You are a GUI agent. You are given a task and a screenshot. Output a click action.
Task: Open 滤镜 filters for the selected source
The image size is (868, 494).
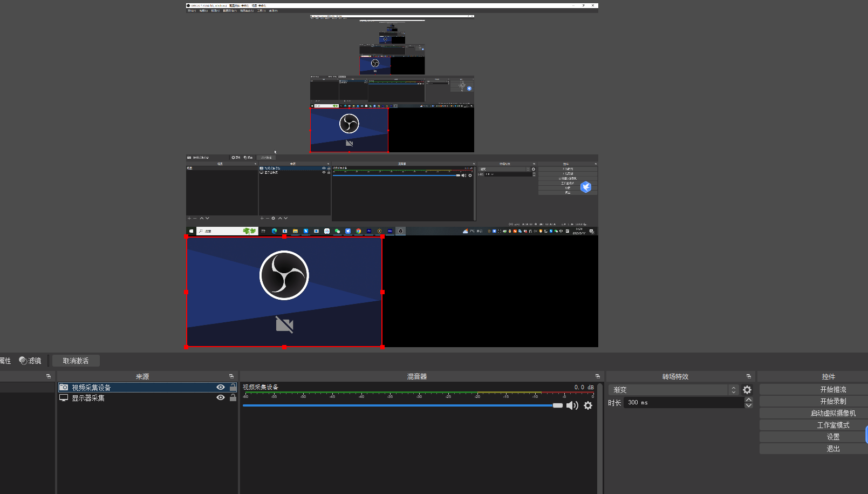pyautogui.click(x=30, y=361)
